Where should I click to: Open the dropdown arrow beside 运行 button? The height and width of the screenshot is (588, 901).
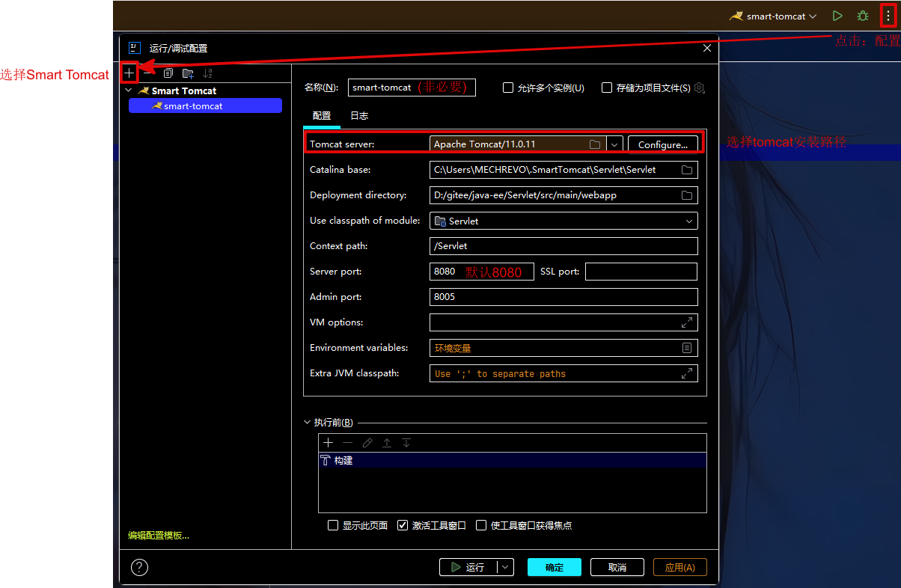click(x=506, y=567)
